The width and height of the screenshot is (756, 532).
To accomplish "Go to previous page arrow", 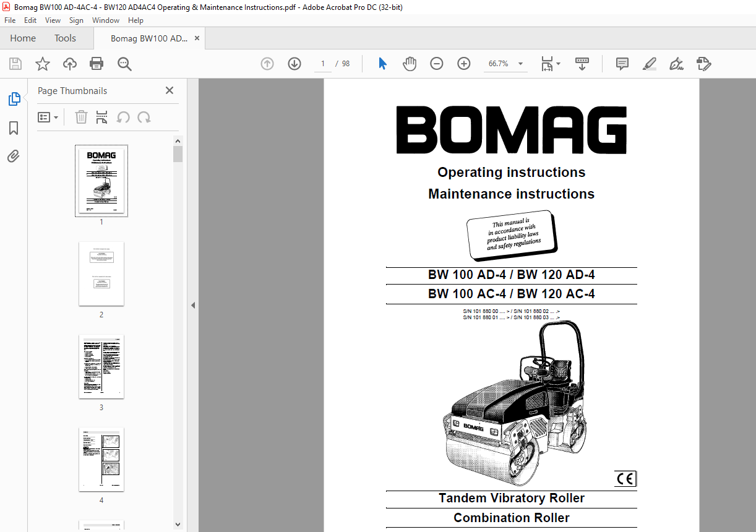I will point(267,64).
